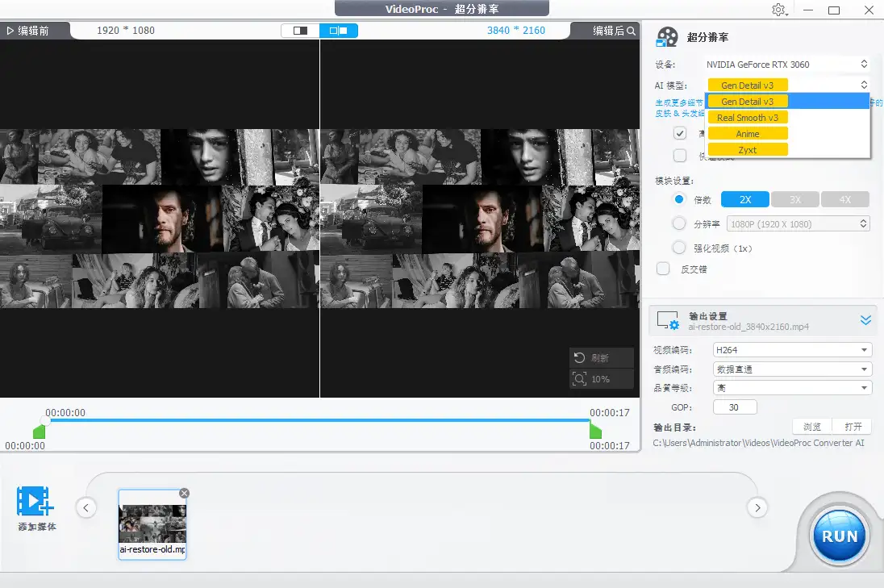This screenshot has height=588, width=884.
Task: Click the magnifier next to 编辑后
Action: (631, 31)
